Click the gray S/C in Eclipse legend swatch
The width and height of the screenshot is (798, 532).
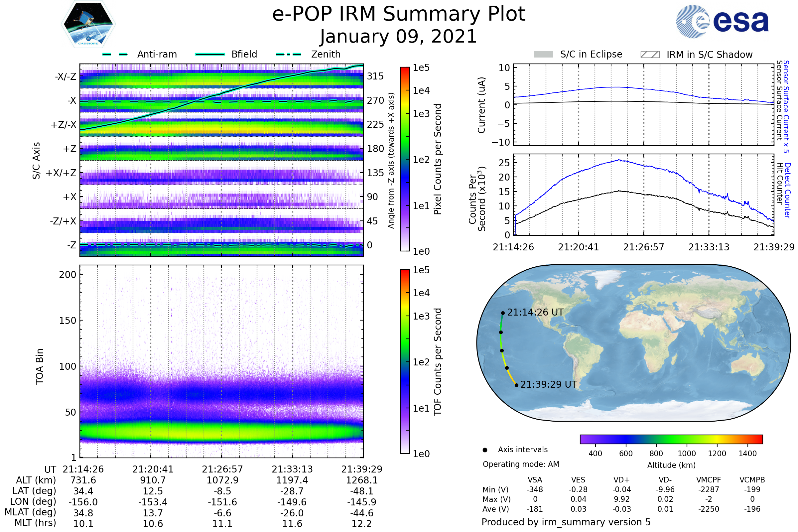pos(544,55)
